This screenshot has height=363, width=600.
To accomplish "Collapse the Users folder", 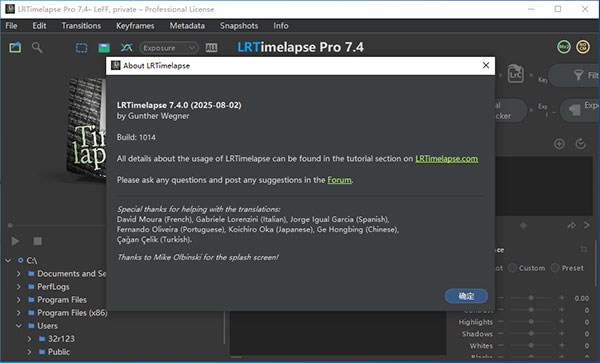I will point(18,326).
